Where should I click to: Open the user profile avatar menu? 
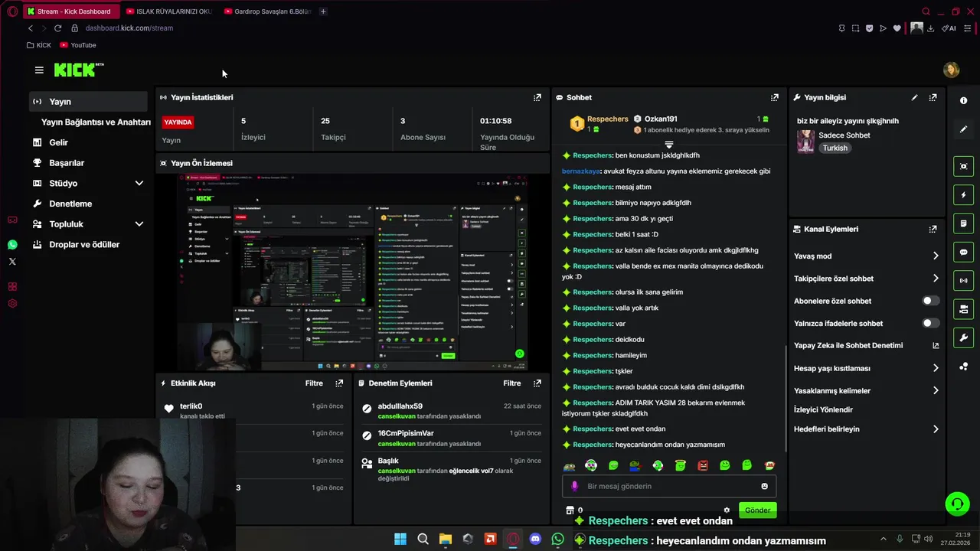tap(951, 70)
